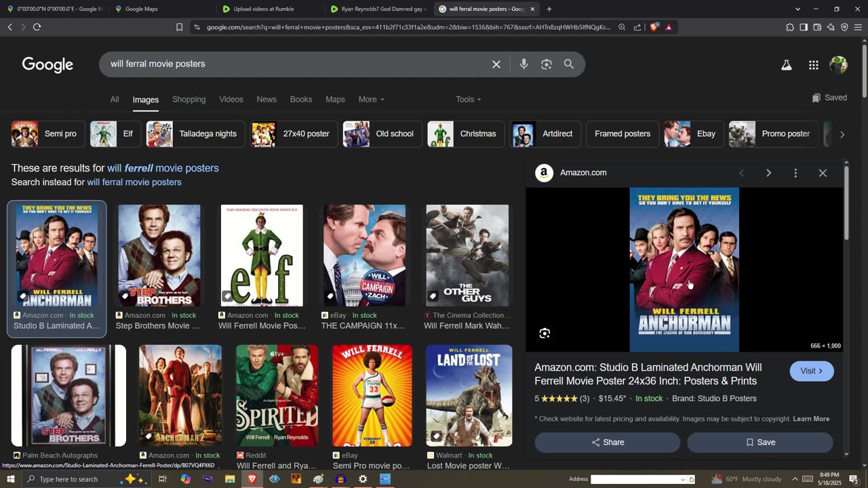Image resolution: width=868 pixels, height=488 pixels.
Task: Go to next image in preview panel
Action: point(768,173)
